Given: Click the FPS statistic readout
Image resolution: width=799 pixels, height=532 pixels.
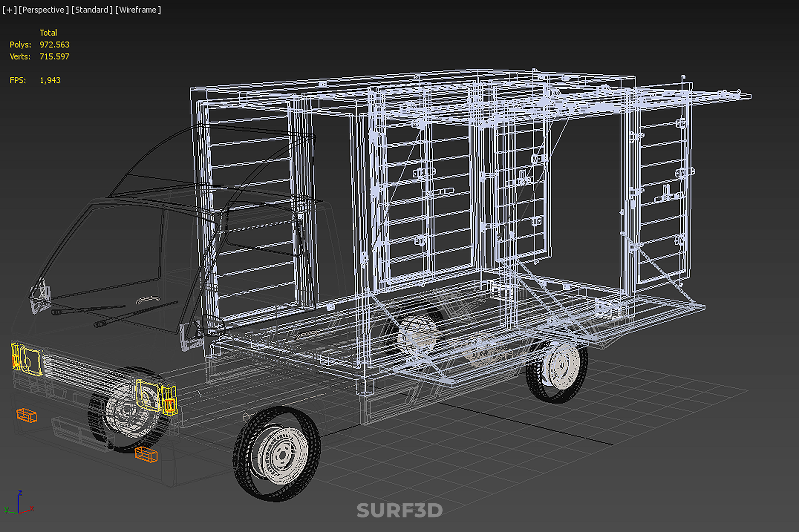Looking at the screenshot, I should (x=50, y=80).
